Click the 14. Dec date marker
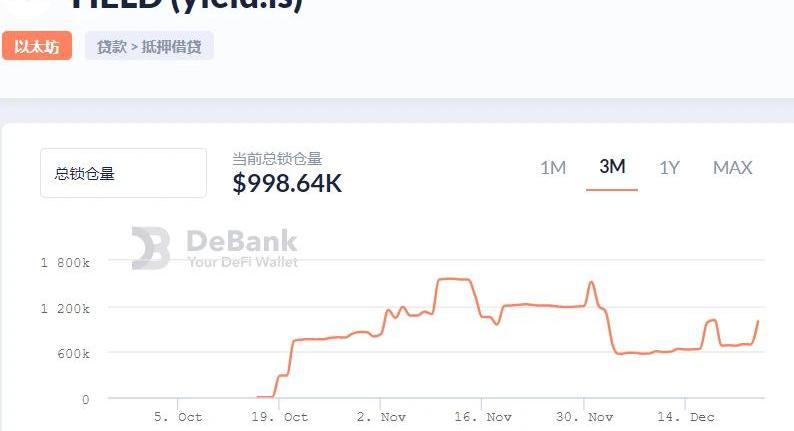The width and height of the screenshot is (794, 431). [687, 417]
